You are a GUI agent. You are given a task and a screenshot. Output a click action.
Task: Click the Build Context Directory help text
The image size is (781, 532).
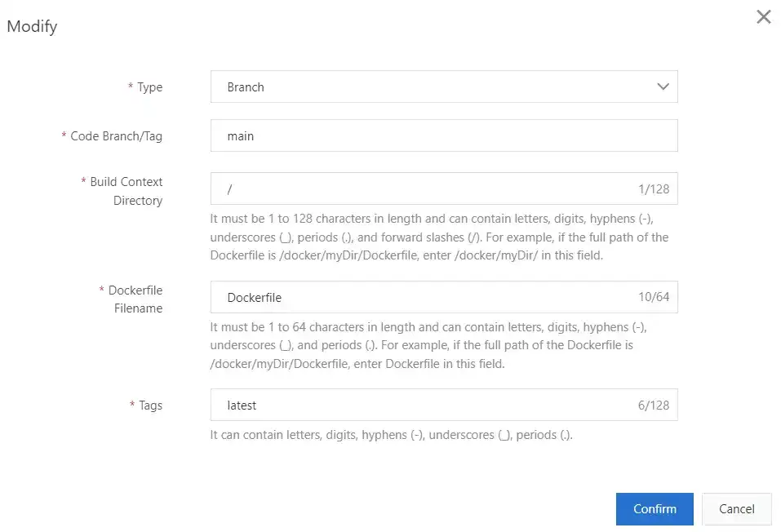point(439,237)
